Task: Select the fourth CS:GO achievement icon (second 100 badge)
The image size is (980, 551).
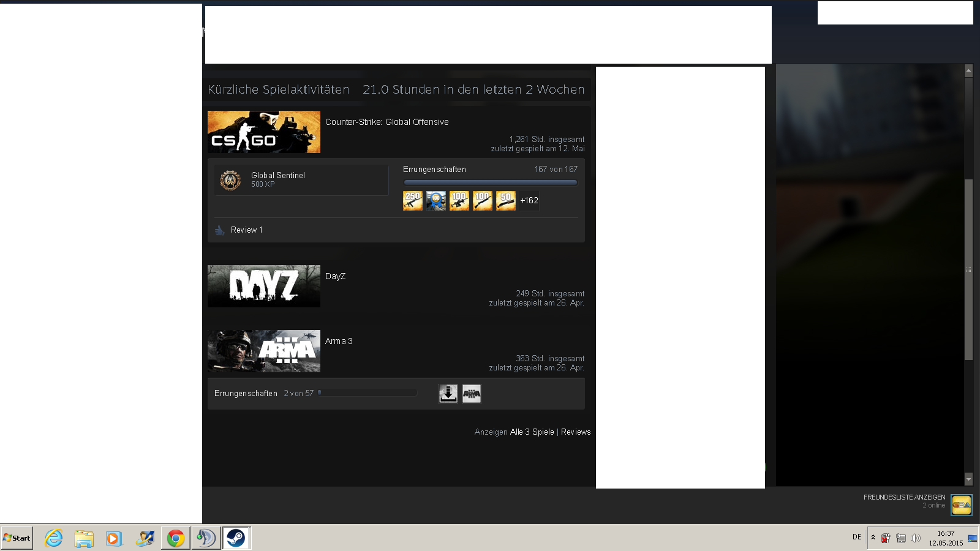Action: click(x=483, y=201)
